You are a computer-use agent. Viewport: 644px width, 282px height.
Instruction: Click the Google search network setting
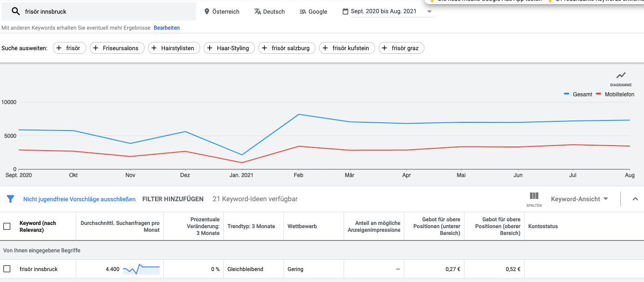pyautogui.click(x=314, y=11)
